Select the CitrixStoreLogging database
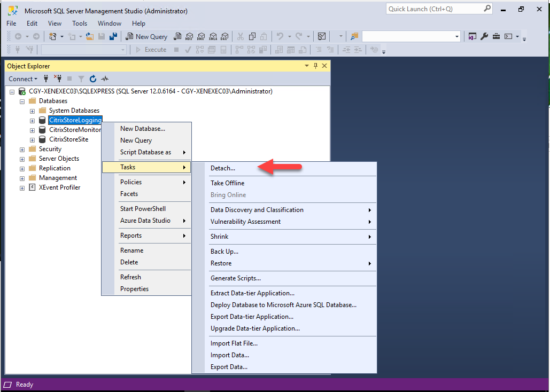Viewport: 550px width, 392px height. [75, 120]
